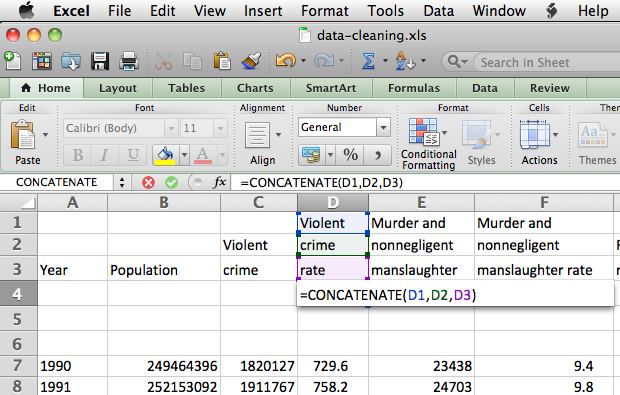
Task: Click the Redo arrow icon
Action: pyautogui.click(x=324, y=61)
